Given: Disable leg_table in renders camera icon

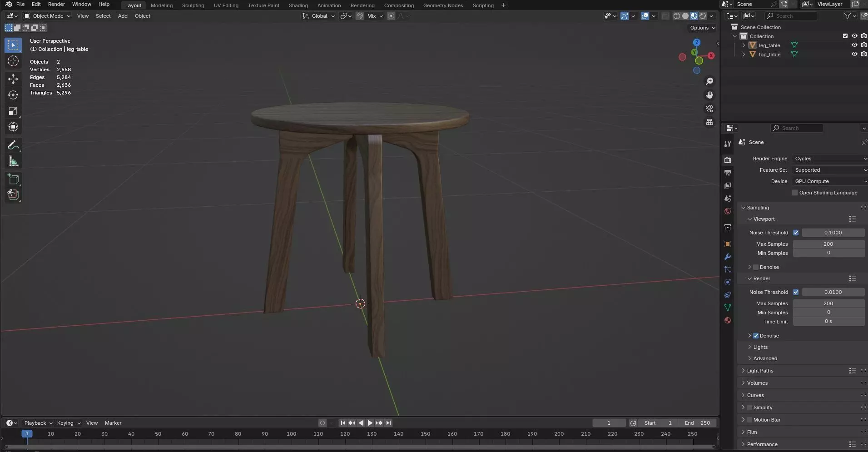Looking at the screenshot, I should coord(863,45).
